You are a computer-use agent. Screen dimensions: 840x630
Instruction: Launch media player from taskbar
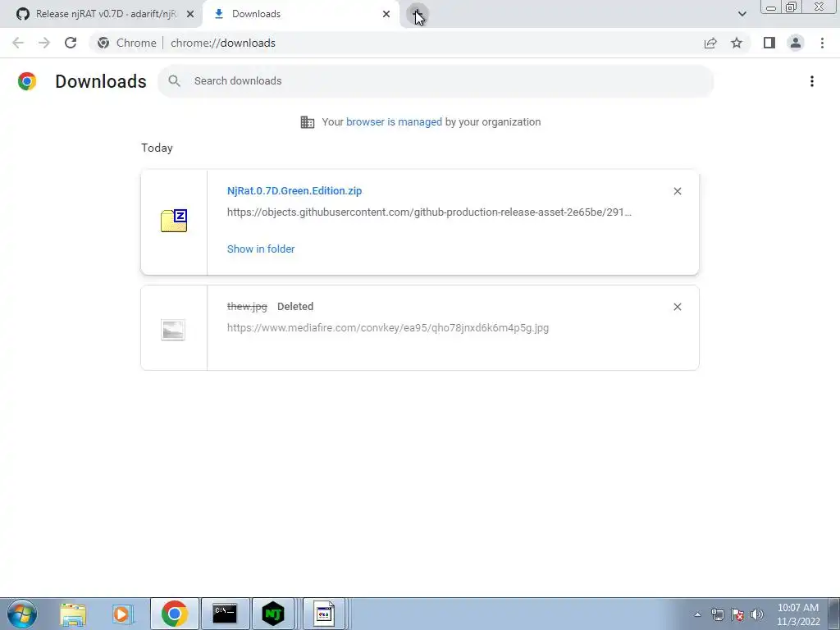pyautogui.click(x=122, y=614)
